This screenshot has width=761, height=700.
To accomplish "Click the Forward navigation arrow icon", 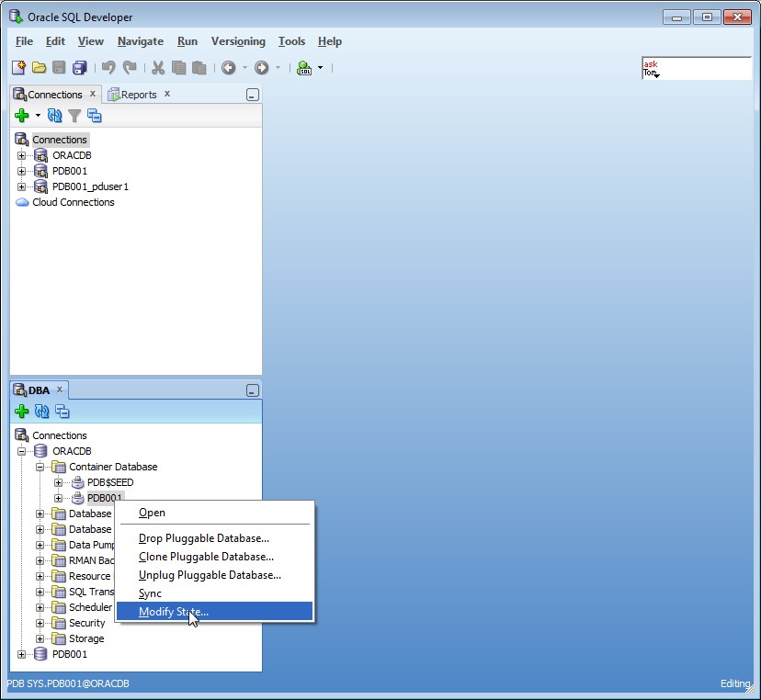I will 262,67.
